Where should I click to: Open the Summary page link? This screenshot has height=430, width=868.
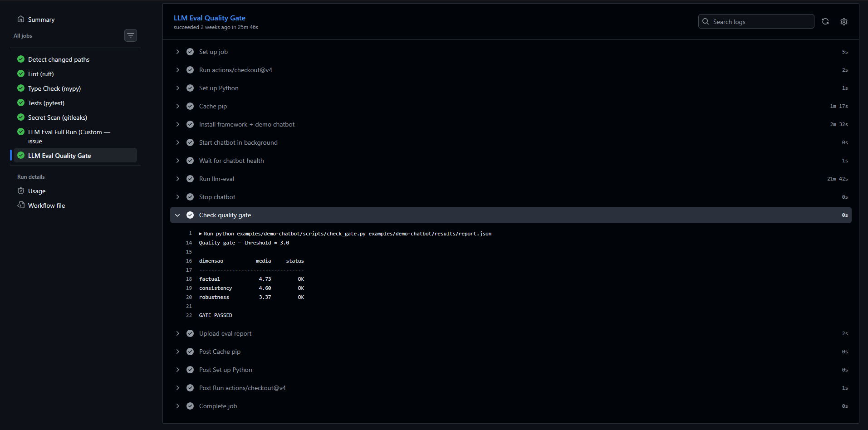[x=41, y=20]
